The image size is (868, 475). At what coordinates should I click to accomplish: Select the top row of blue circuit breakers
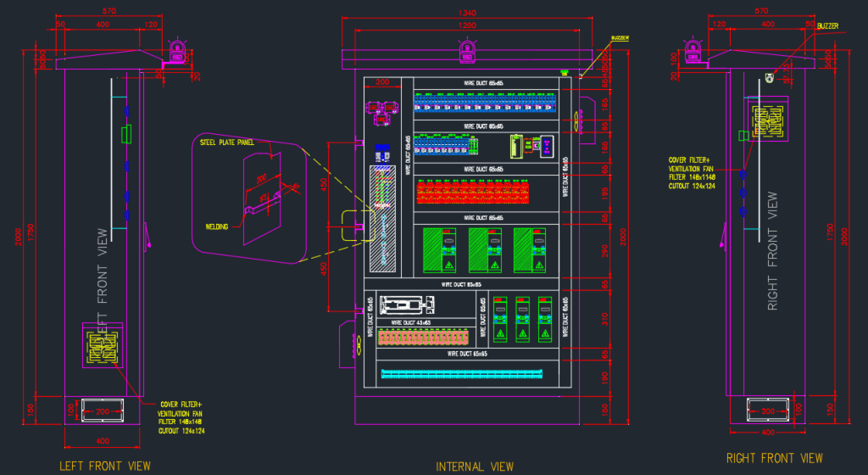485,102
